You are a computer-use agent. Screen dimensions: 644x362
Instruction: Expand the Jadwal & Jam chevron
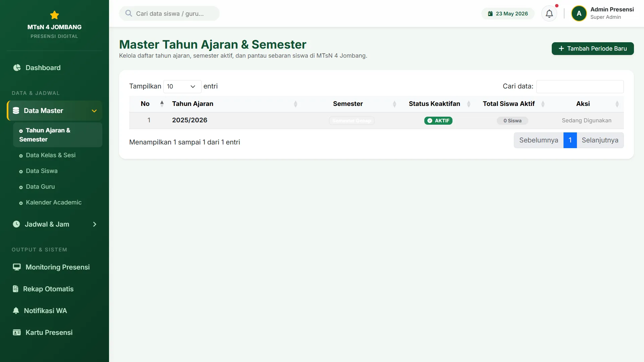(95, 224)
